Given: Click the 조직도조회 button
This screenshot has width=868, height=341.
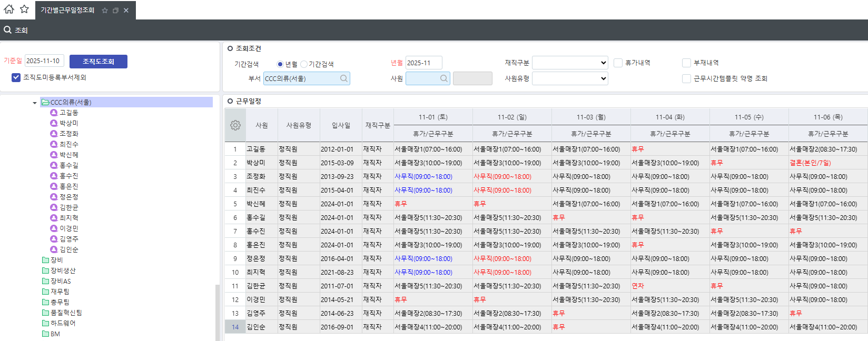Looking at the screenshot, I should pyautogui.click(x=98, y=62).
